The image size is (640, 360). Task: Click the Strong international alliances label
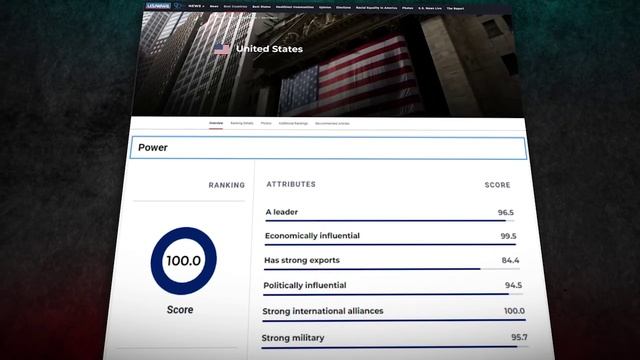323,311
